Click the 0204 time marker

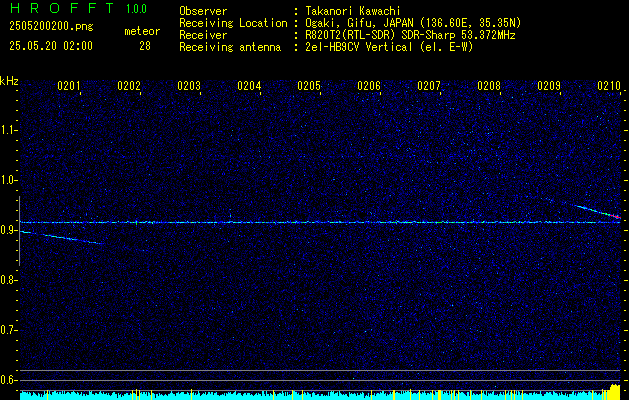coord(249,85)
